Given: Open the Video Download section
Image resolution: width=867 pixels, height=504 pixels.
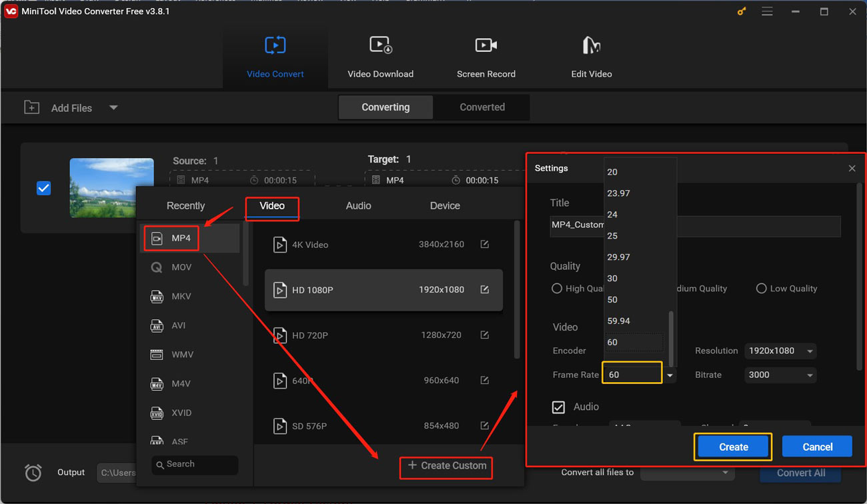Looking at the screenshot, I should (380, 57).
